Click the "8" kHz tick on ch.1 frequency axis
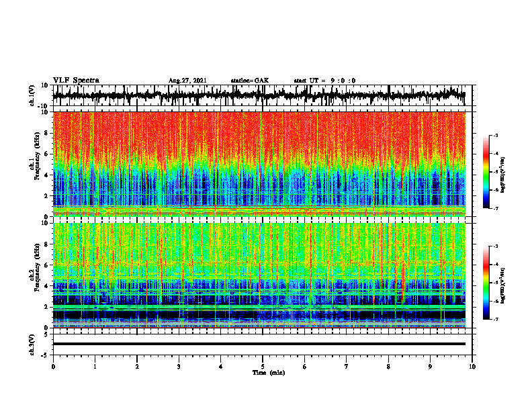532x411 pixels. (46, 133)
